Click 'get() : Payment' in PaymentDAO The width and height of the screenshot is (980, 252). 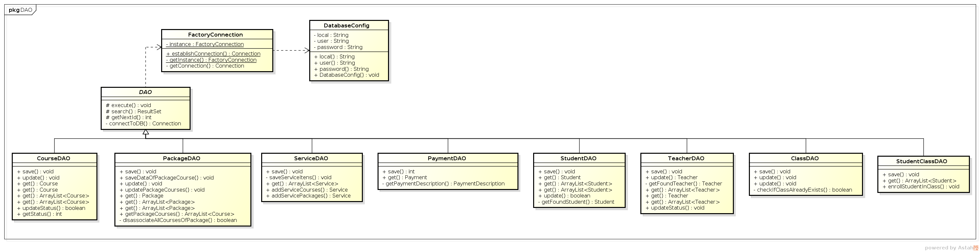click(x=404, y=178)
